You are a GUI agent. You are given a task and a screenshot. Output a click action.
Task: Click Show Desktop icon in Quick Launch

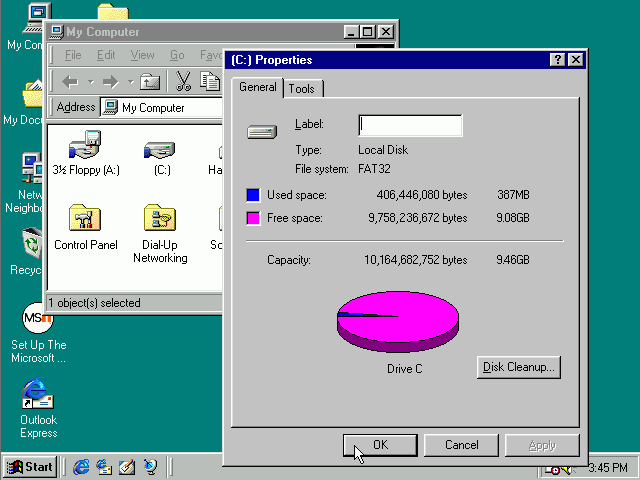[127, 467]
